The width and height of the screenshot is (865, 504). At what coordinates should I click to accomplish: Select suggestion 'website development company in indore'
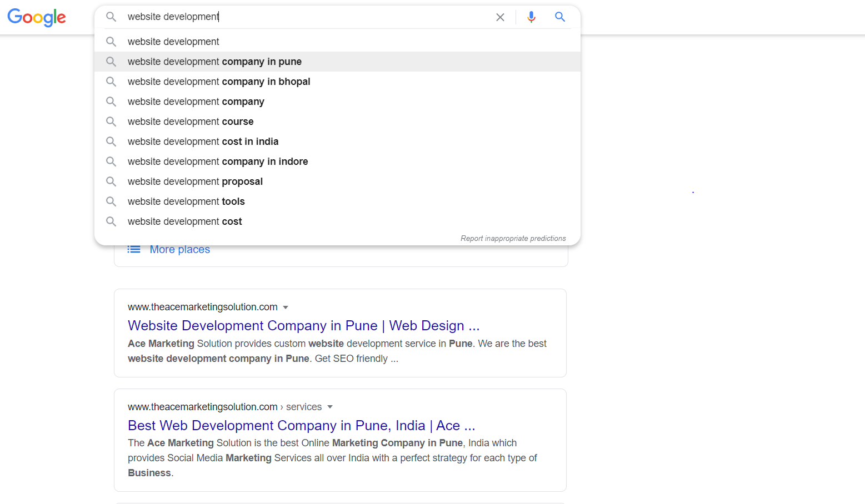point(337,162)
